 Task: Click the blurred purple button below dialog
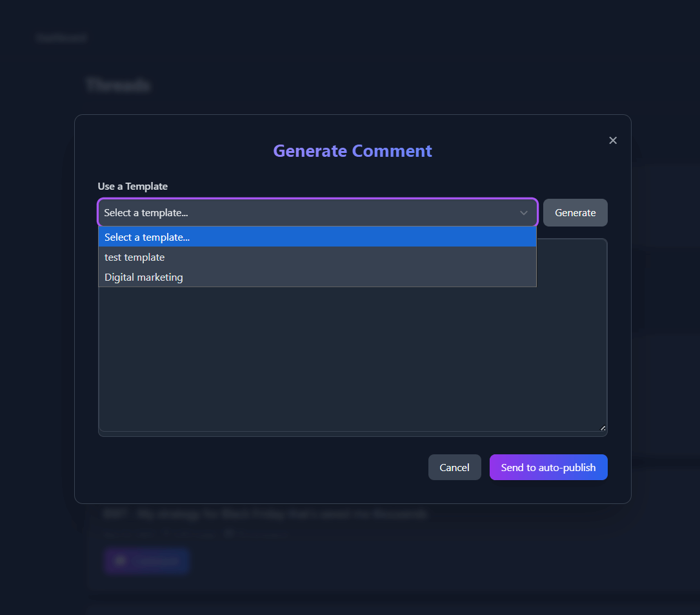pyautogui.click(x=146, y=561)
